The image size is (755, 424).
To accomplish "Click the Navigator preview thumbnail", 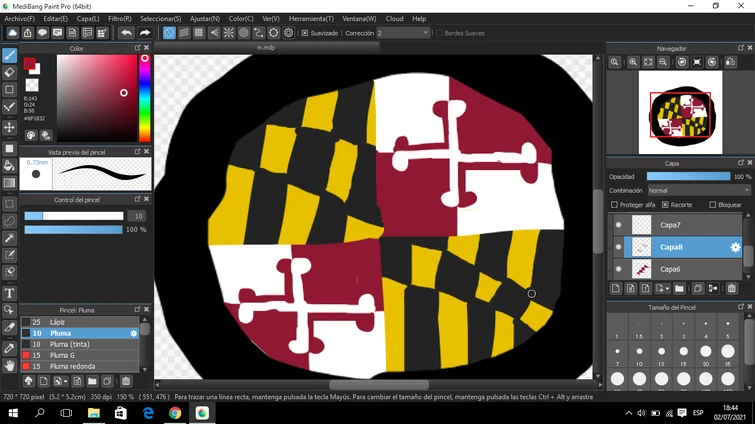I will (680, 113).
